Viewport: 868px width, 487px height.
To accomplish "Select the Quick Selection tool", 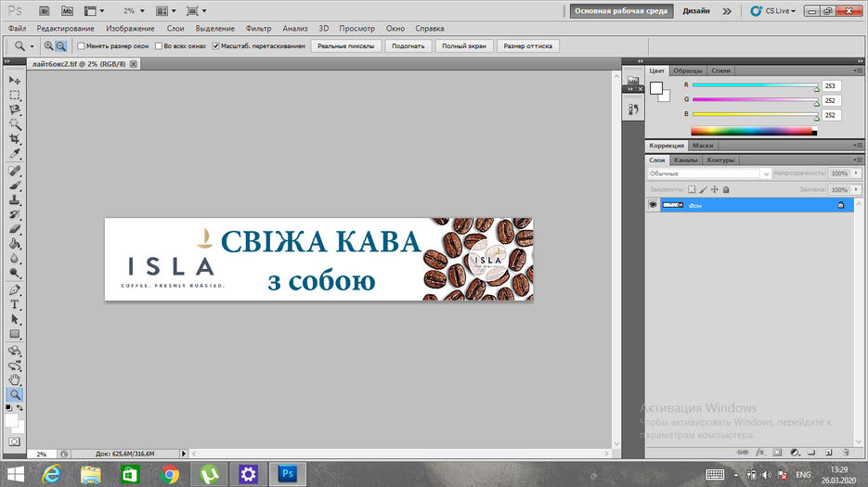I will click(15, 124).
